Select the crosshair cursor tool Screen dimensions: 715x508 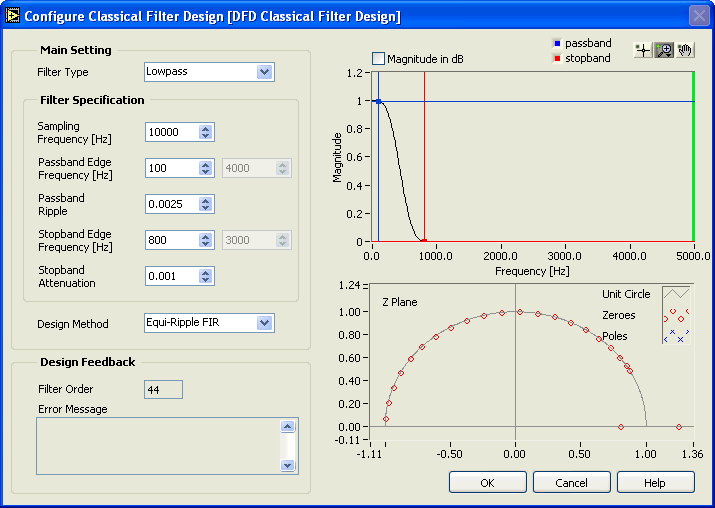tap(644, 50)
